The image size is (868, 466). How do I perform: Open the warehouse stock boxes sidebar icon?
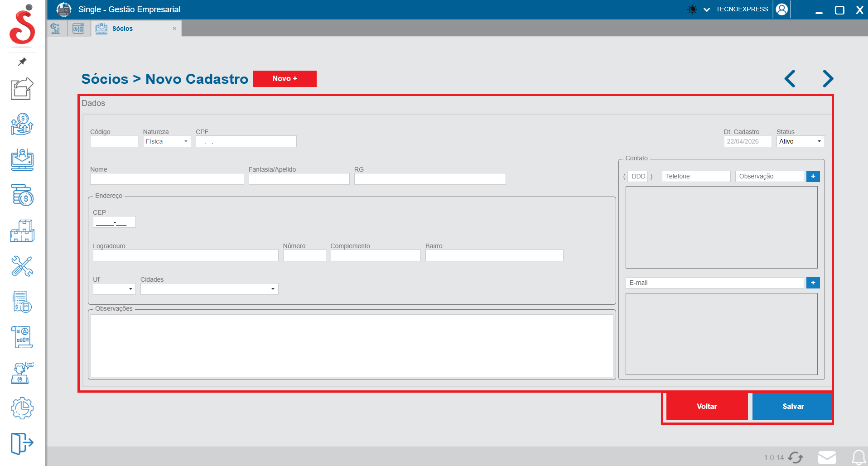coord(22,231)
